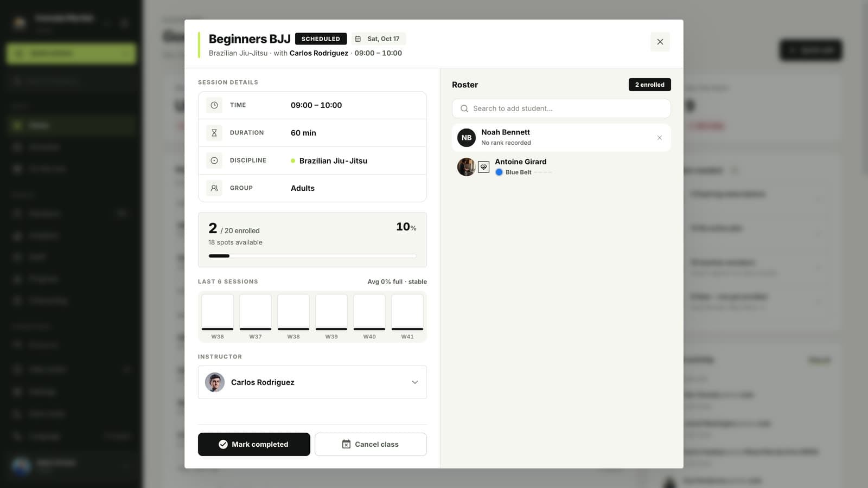Click the calendar-x icon on Cancel class

pos(346,444)
